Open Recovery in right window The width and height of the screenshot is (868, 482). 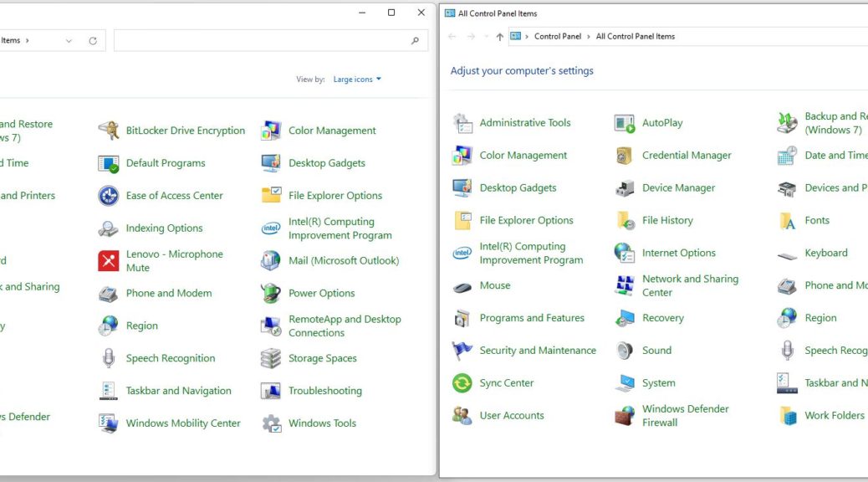pos(663,318)
